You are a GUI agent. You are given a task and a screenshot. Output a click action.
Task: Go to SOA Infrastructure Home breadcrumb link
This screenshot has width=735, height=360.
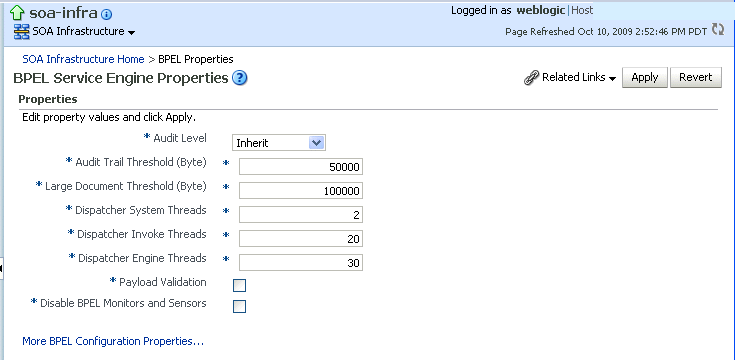coord(83,59)
